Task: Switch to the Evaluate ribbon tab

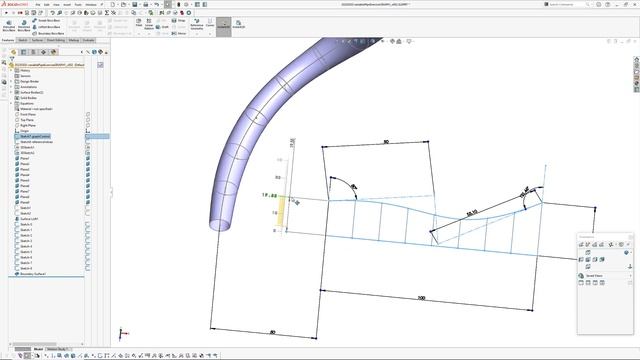Action: (x=89, y=40)
